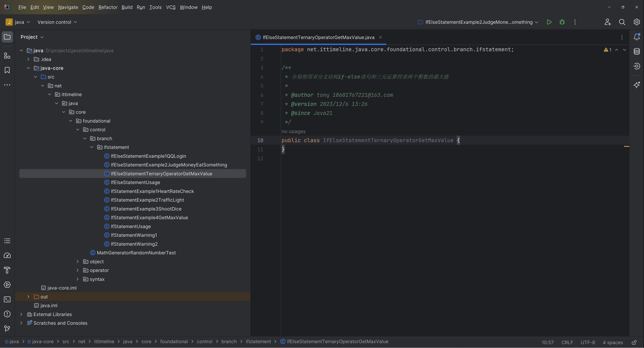
Task: Open the Database tool window
Action: point(637,51)
